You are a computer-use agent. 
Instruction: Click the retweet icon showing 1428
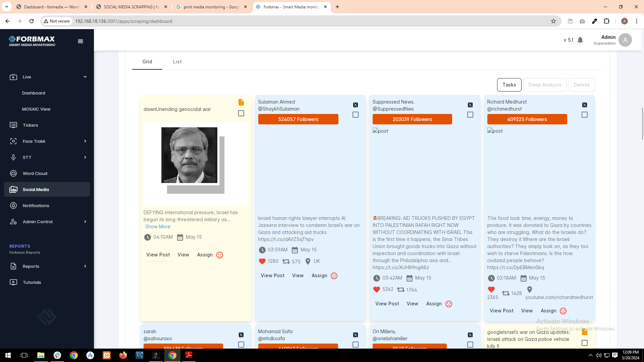coord(505,293)
